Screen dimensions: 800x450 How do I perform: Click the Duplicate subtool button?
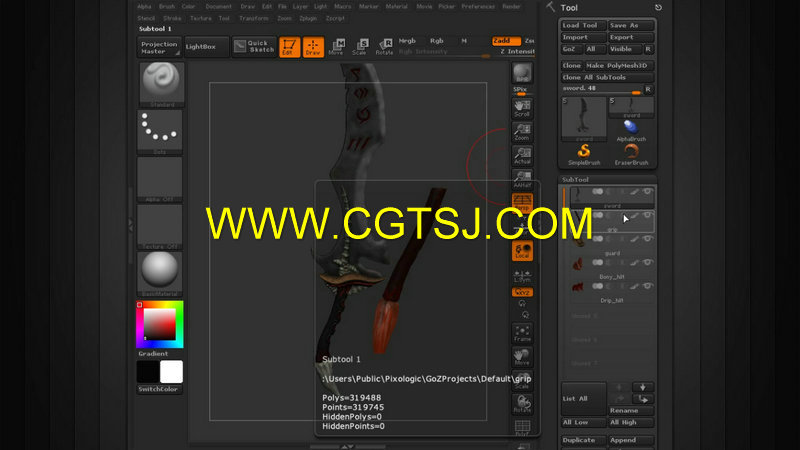(x=584, y=440)
